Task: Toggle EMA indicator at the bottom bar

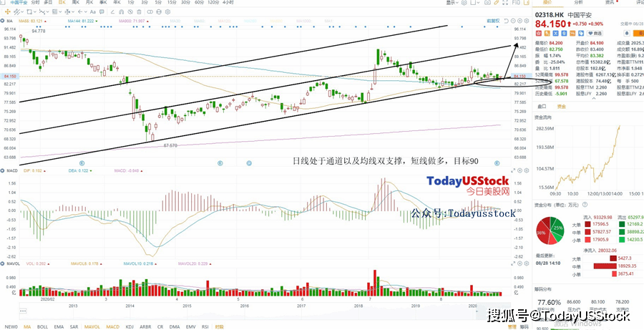Action: click(59, 326)
